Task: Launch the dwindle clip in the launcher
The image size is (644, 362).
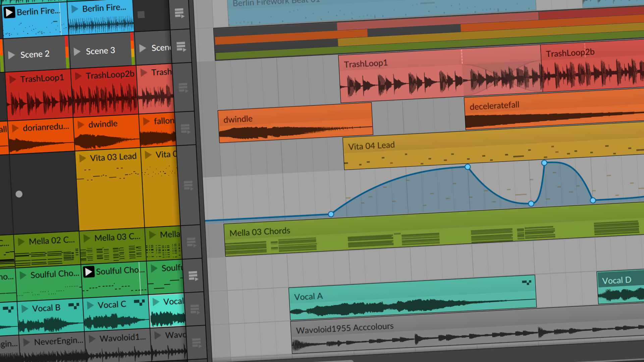Action: [80, 125]
